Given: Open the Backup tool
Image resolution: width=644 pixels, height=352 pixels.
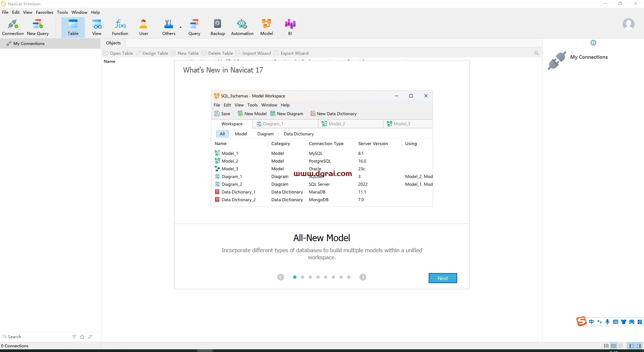Looking at the screenshot, I should [218, 27].
